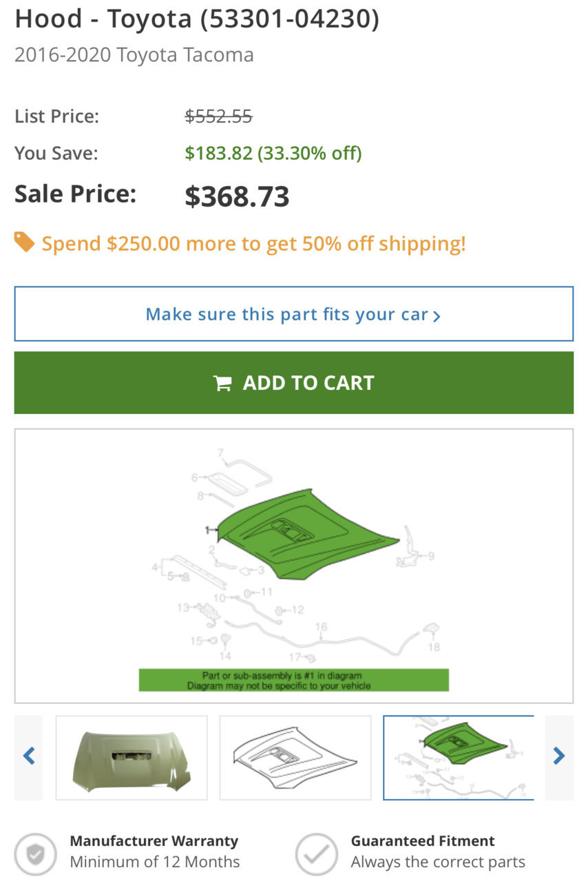This screenshot has width=588, height=881.
Task: Click the large hood parts diagram image
Action: click(x=294, y=566)
